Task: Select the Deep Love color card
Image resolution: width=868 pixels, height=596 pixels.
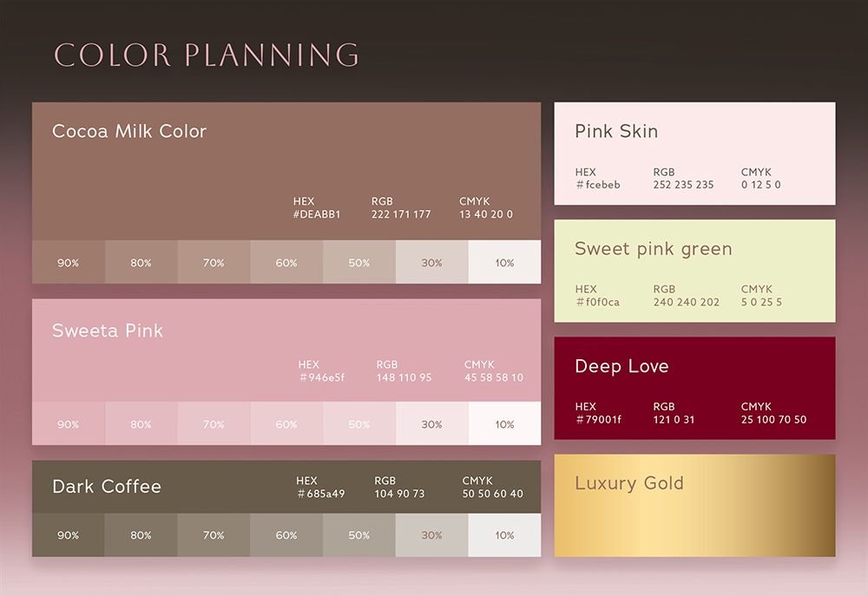Action: click(x=694, y=388)
